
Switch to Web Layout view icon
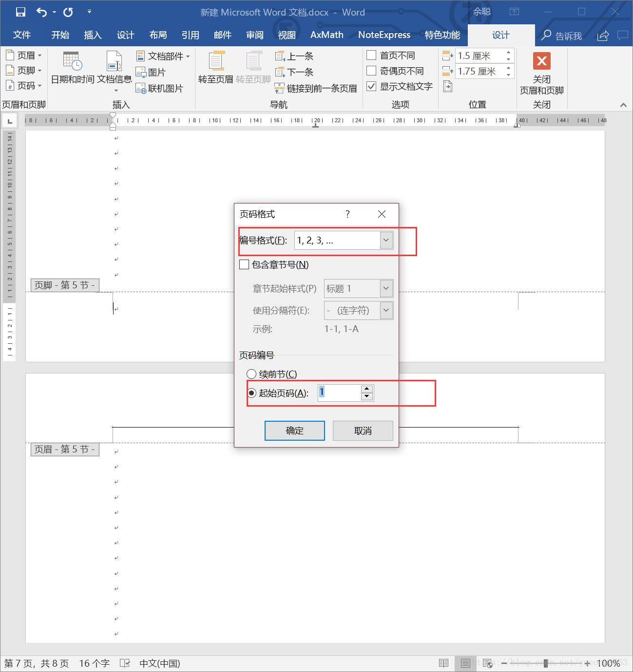click(487, 663)
